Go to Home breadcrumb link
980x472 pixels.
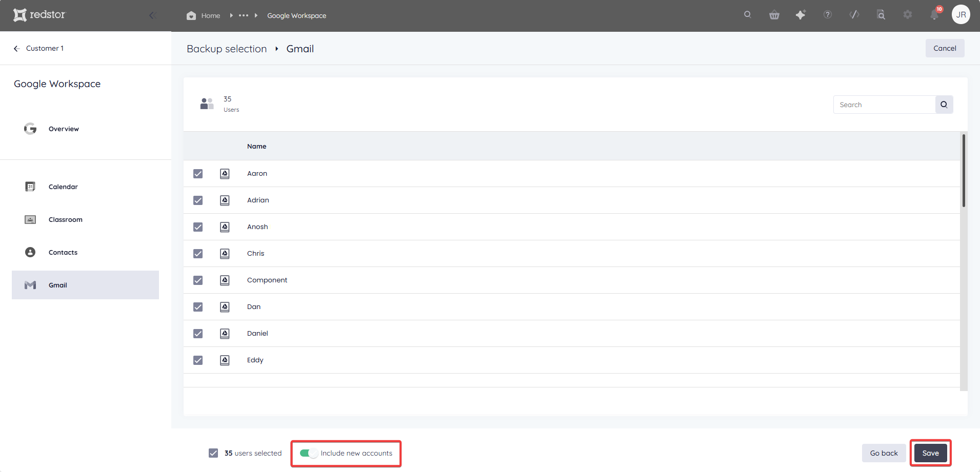[x=210, y=15]
